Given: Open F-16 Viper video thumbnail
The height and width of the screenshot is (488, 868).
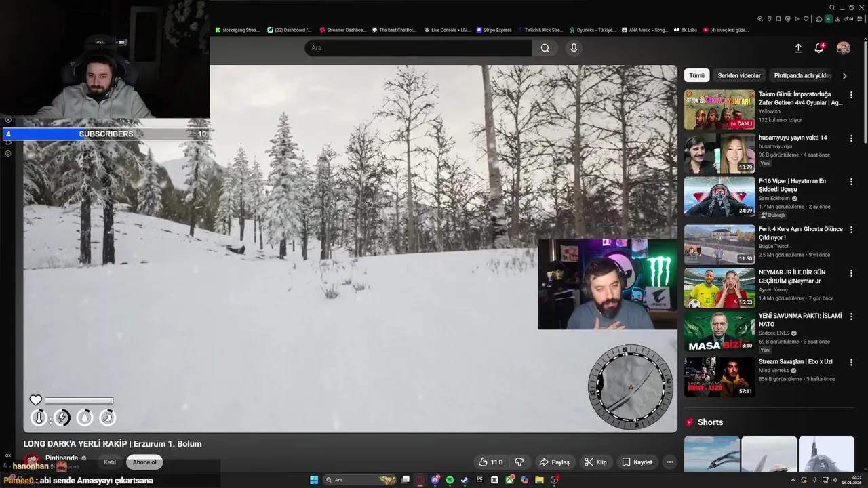Looking at the screenshot, I should click(x=719, y=197).
